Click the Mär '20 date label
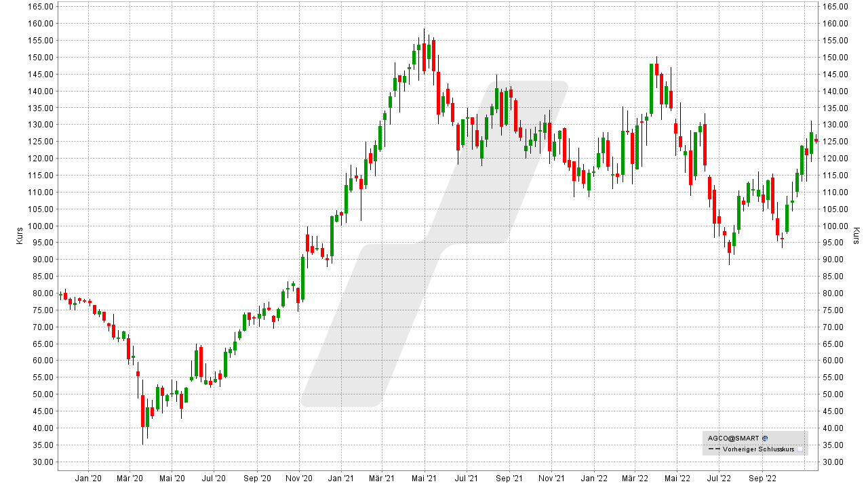The width and height of the screenshot is (868, 488). 130,478
